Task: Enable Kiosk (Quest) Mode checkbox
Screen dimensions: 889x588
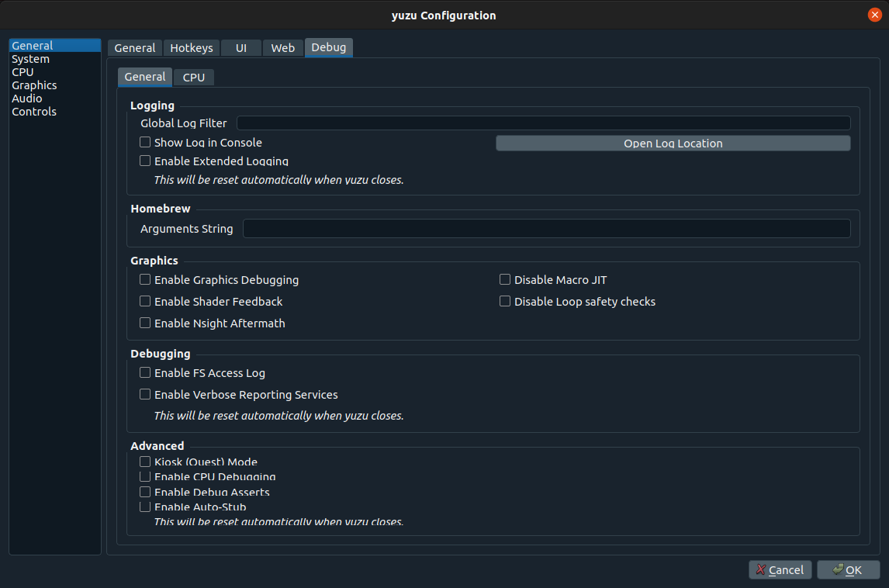Action: click(x=145, y=462)
